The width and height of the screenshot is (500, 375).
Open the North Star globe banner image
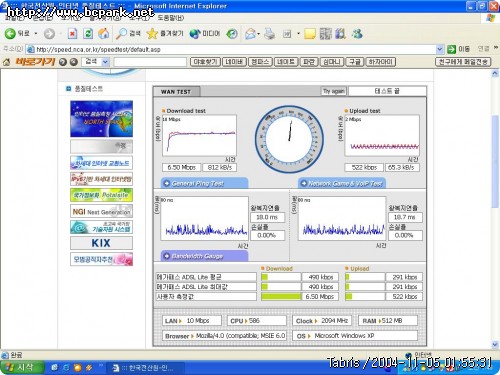[101, 119]
